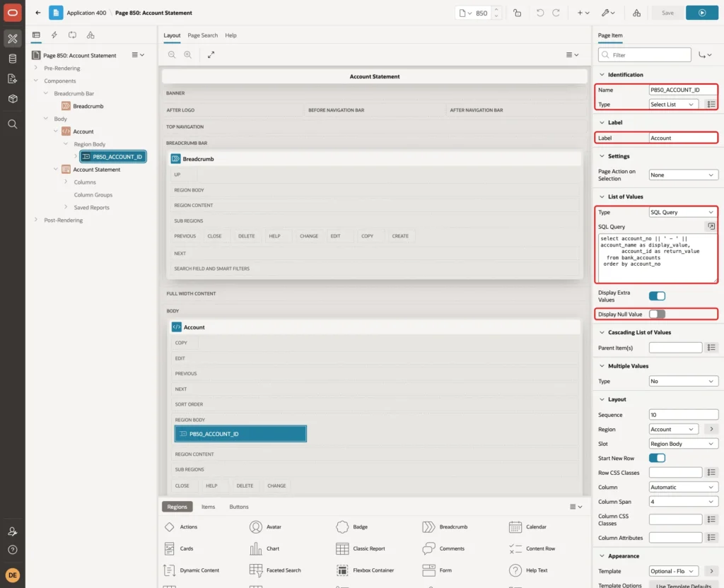
Task: Collapse the Identification section
Action: pyautogui.click(x=602, y=75)
